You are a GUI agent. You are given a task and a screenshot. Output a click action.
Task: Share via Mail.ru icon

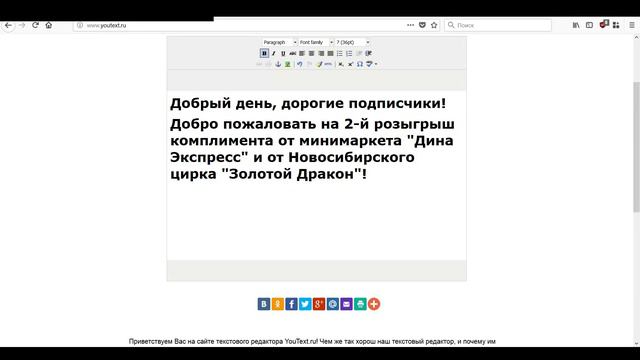tap(333, 304)
